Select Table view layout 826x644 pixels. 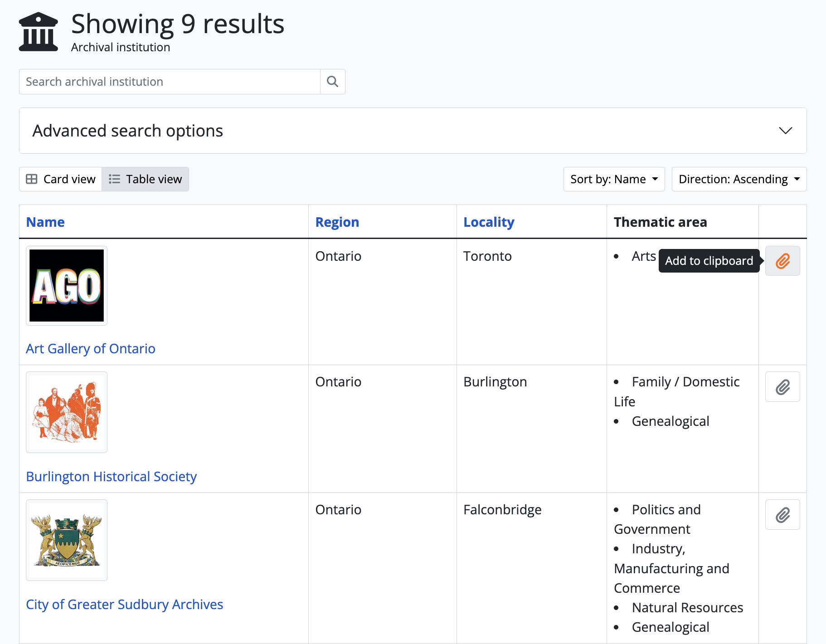click(x=146, y=179)
